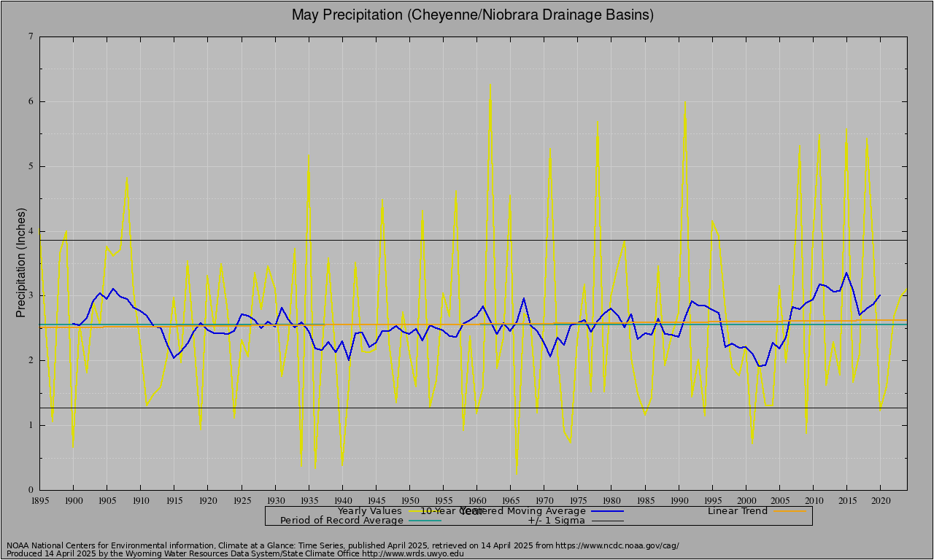Image resolution: width=934 pixels, height=560 pixels.
Task: Click the y-axis tick label 6
Action: (x=30, y=101)
